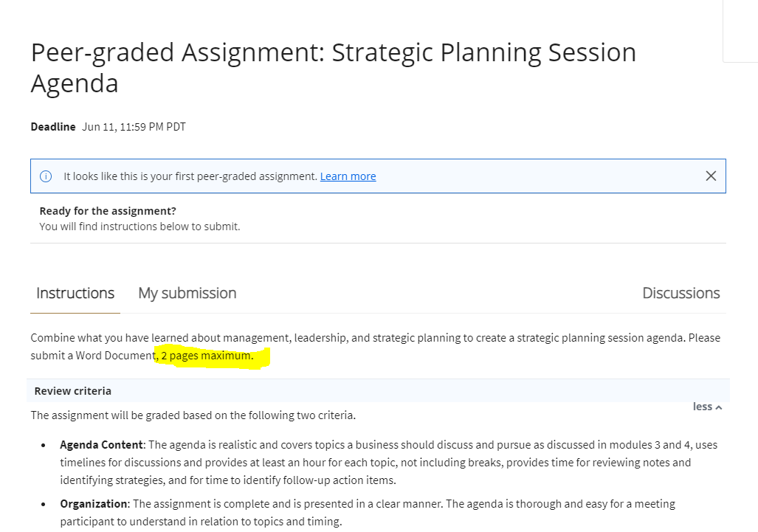758x532 pixels.
Task: Click the "Ready for the assignment?" heading
Action: (x=107, y=210)
